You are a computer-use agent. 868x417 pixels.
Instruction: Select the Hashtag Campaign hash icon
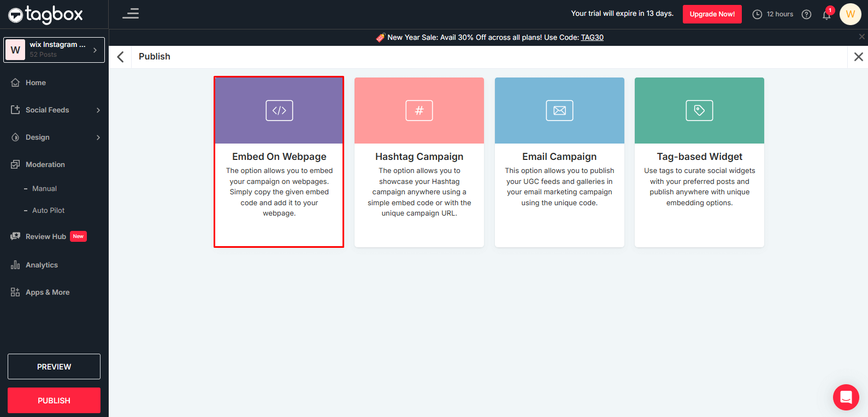(419, 110)
